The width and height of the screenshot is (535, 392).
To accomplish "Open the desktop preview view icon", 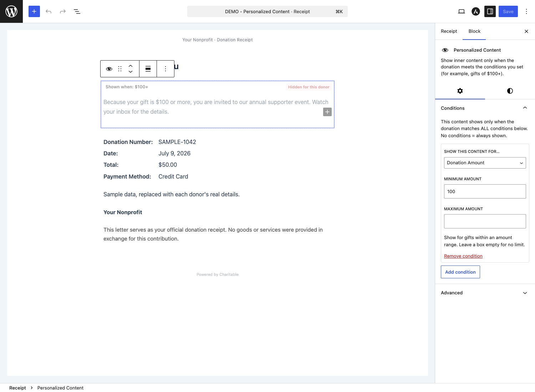I will (x=462, y=11).
